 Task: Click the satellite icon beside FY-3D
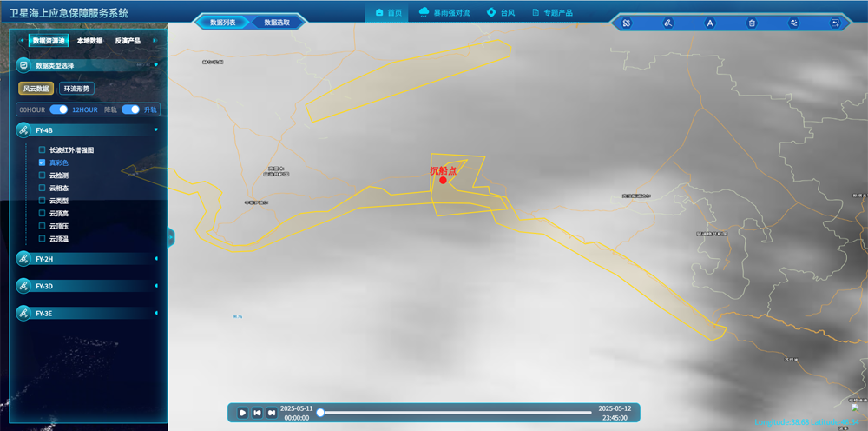[23, 286]
